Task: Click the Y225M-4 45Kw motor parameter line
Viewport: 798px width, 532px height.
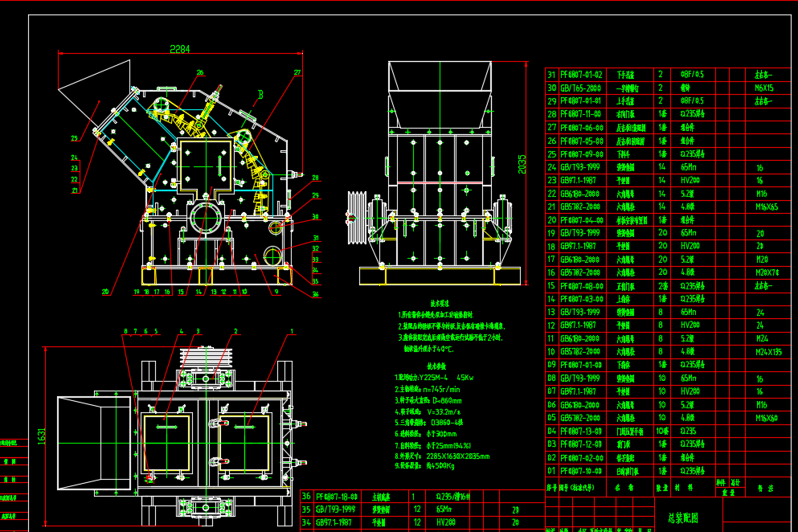Action: pyautogui.click(x=436, y=376)
